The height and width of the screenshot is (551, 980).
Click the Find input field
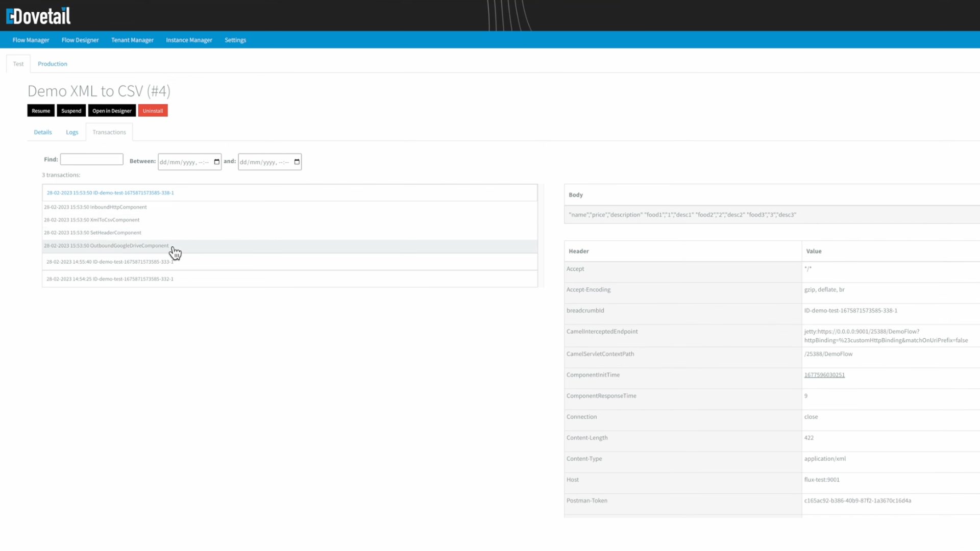coord(91,159)
